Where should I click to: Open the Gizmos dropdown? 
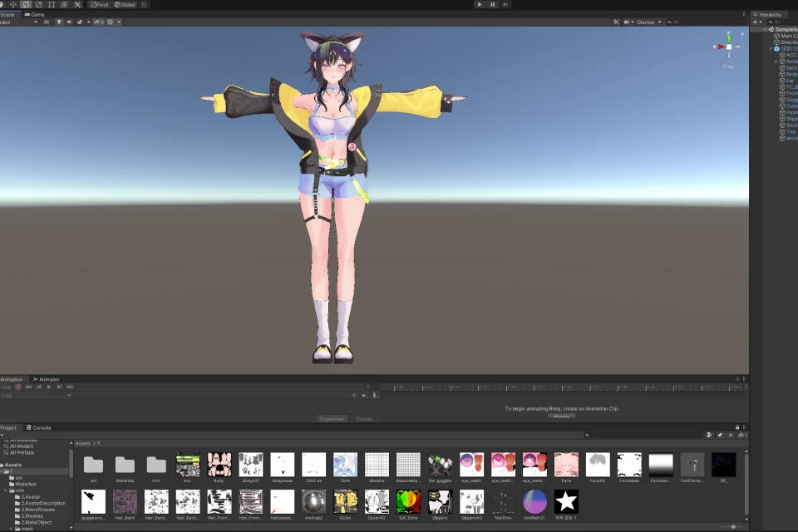[x=649, y=22]
